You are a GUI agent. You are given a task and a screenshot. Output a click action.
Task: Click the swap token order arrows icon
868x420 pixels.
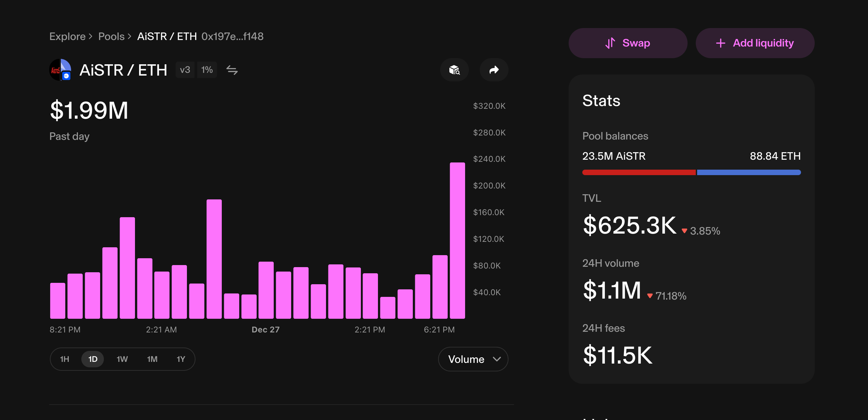pyautogui.click(x=232, y=70)
